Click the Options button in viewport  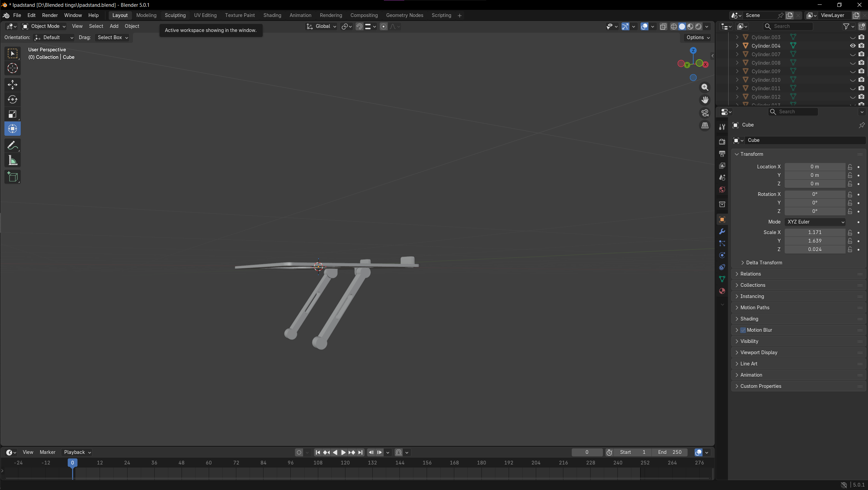698,37
